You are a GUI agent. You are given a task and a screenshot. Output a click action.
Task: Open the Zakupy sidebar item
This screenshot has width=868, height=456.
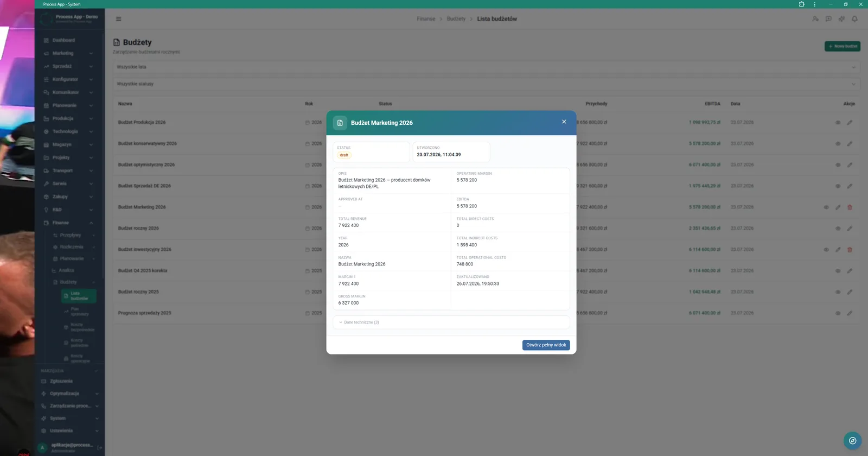68,197
